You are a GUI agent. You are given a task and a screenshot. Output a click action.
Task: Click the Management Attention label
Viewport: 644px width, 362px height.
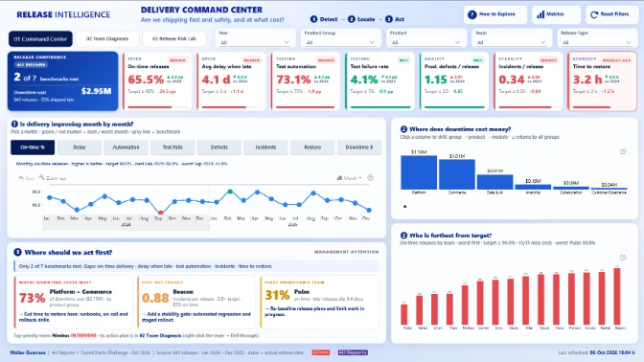click(346, 252)
